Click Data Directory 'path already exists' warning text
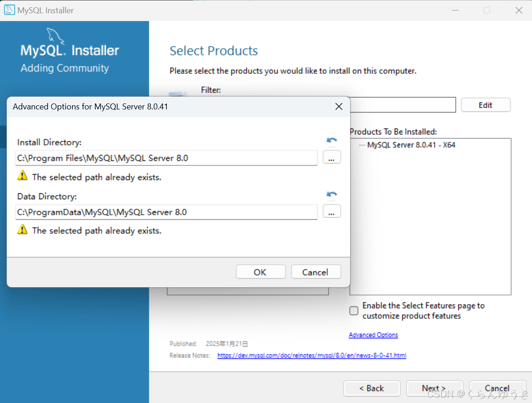This screenshot has height=403, width=532. (97, 231)
